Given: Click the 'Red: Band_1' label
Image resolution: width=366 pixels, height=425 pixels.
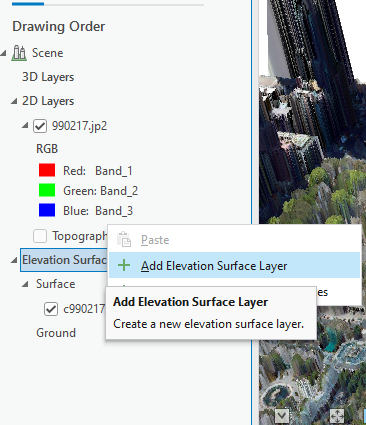Looking at the screenshot, I should coord(98,171).
